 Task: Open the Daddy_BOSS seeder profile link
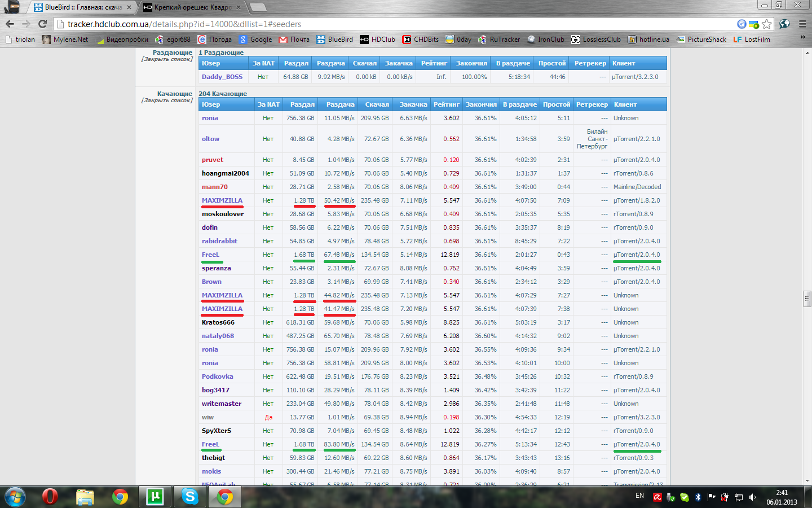click(222, 77)
